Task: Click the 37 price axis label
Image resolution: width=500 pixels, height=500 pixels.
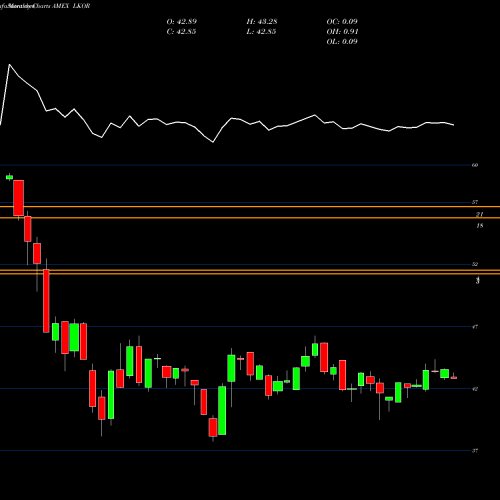Action: pyautogui.click(x=475, y=451)
